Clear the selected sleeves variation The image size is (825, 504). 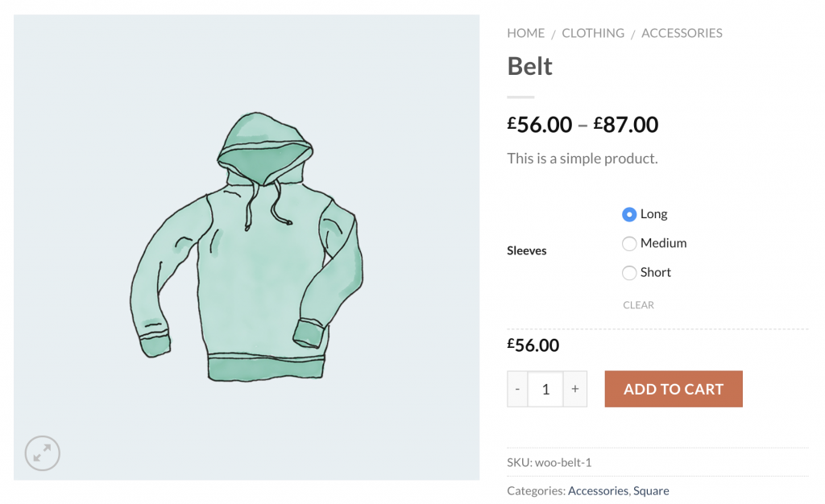coord(638,305)
